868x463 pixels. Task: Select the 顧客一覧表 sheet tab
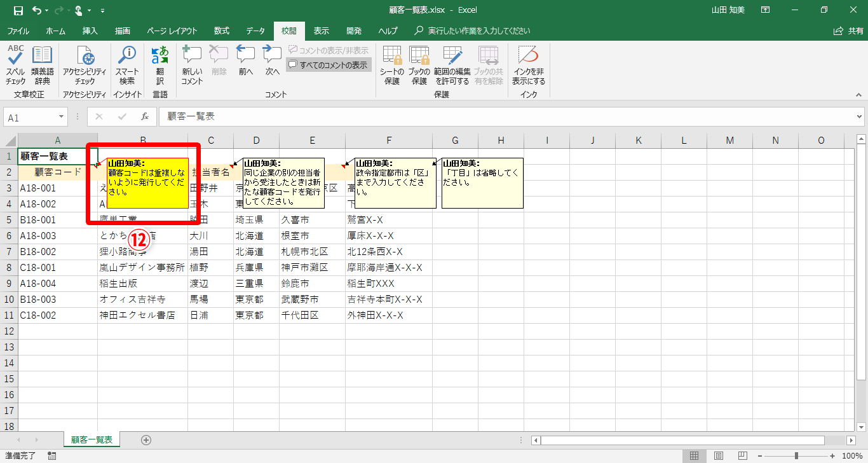coord(92,439)
